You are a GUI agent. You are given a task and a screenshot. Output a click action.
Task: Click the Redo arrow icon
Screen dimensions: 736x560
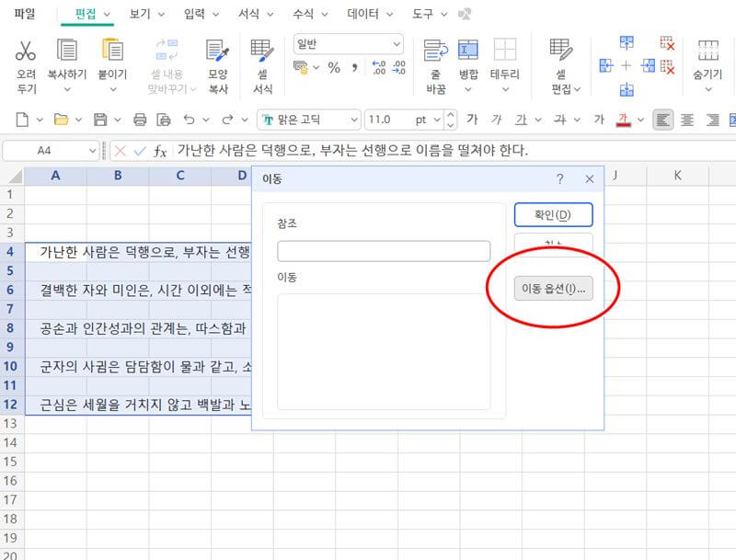[227, 120]
